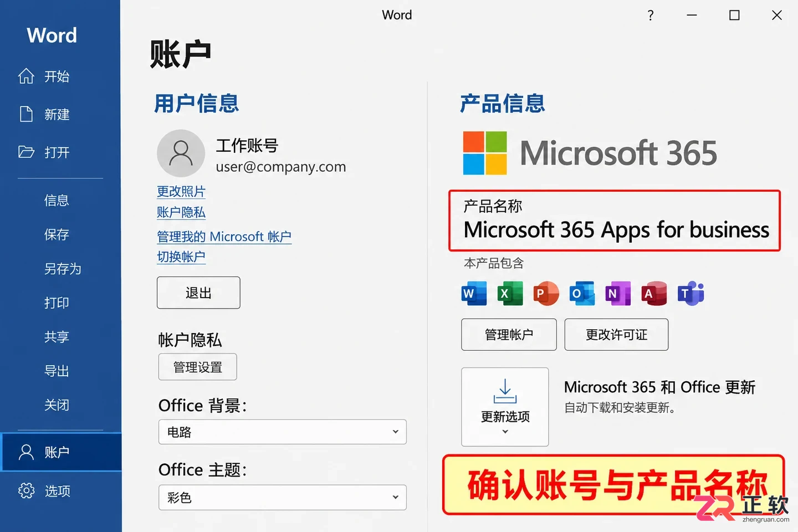Expand the 更新选项 dropdown button

(505, 407)
